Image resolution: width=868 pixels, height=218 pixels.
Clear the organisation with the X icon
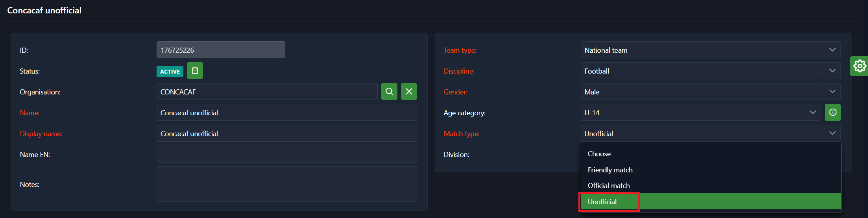click(409, 92)
